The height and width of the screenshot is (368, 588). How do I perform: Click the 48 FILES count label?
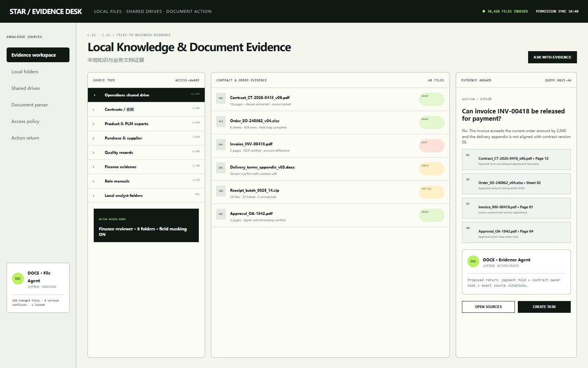(436, 80)
